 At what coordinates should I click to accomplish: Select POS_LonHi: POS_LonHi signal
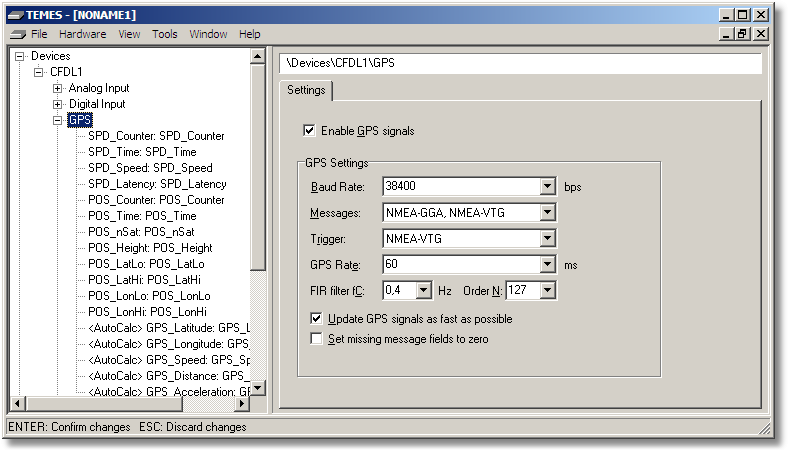[x=147, y=312]
